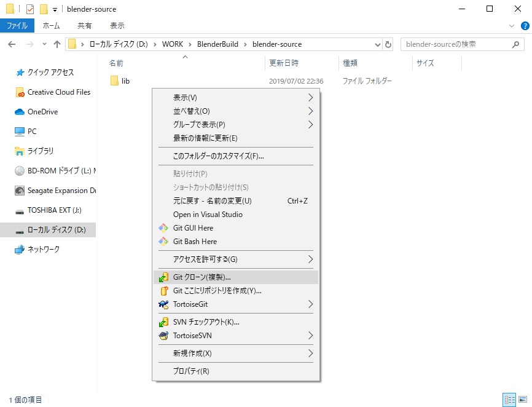Sort by the 名前 column header
The image size is (532, 407).
pos(185,63)
